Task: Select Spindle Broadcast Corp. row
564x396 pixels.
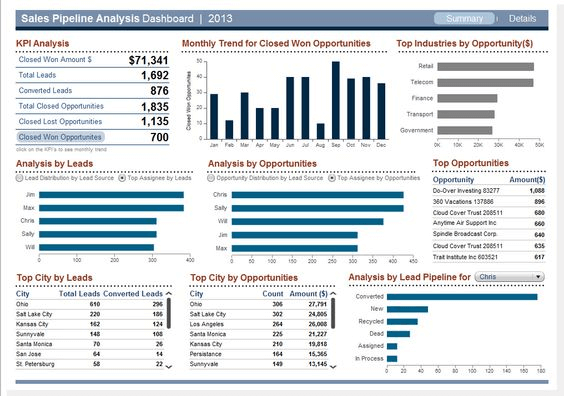Action: pyautogui.click(x=489, y=235)
